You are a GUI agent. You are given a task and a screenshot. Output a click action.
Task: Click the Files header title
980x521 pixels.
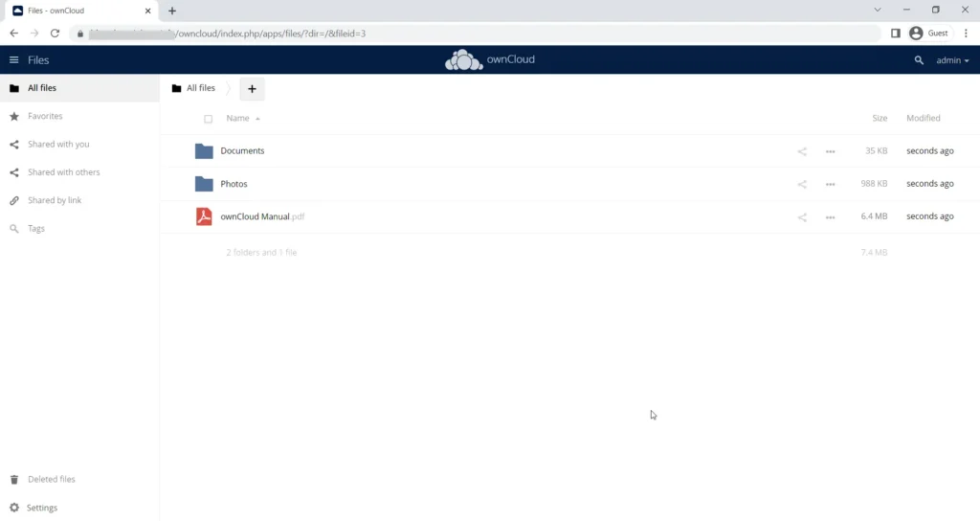[38, 60]
